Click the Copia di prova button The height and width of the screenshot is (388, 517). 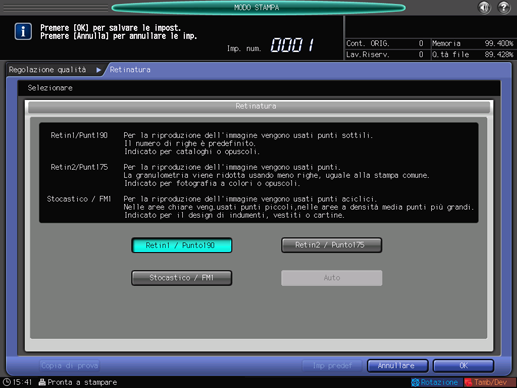pos(69,366)
